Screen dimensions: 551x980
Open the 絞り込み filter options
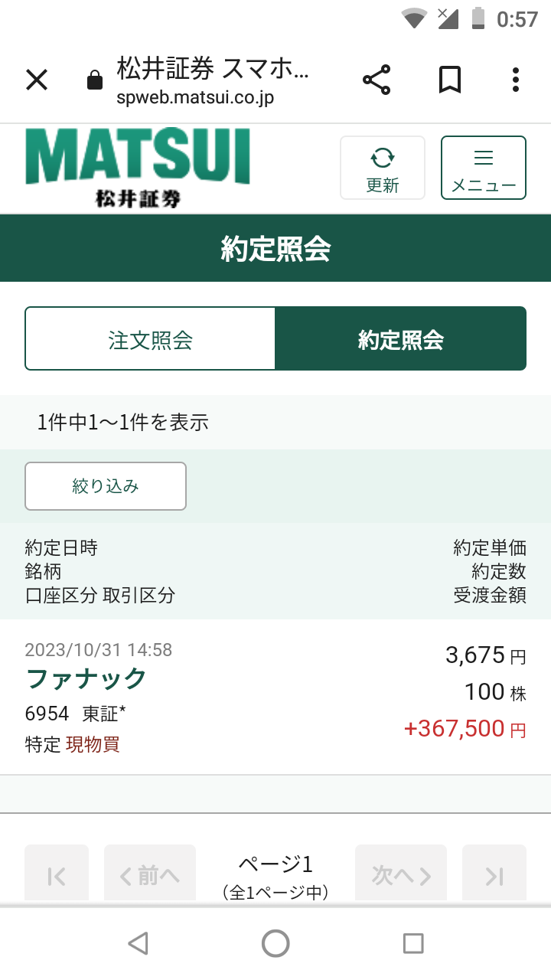106,486
